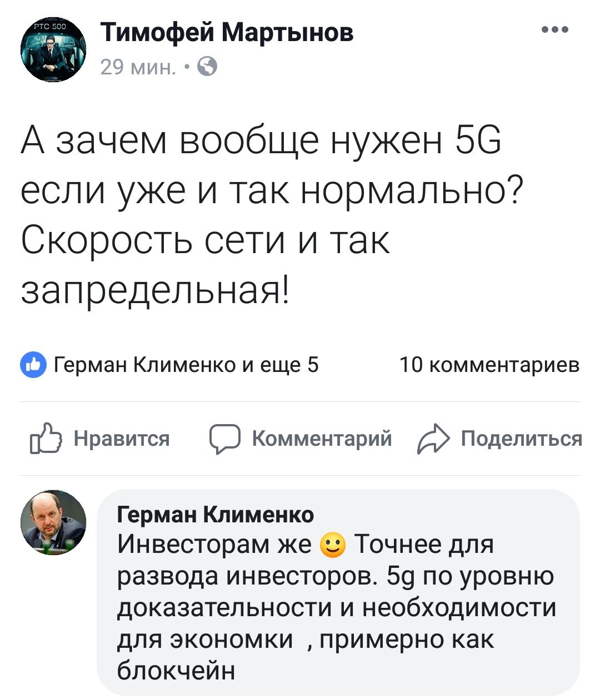Open the three-dots post options menu
This screenshot has height=700, width=600.
(555, 30)
